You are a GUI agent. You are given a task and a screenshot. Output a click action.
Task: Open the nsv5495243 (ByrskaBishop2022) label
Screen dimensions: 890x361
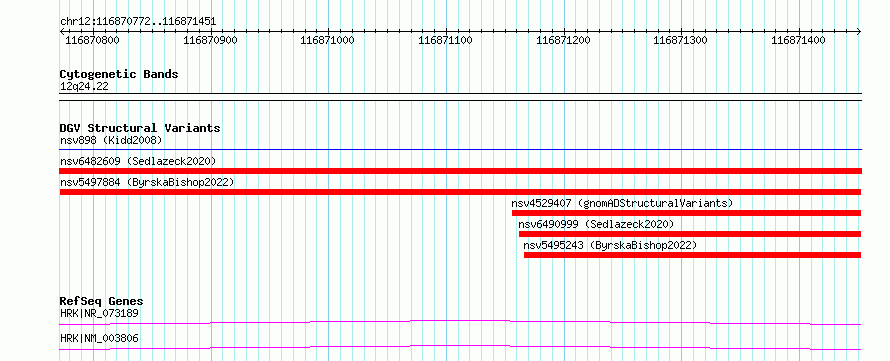click(610, 245)
